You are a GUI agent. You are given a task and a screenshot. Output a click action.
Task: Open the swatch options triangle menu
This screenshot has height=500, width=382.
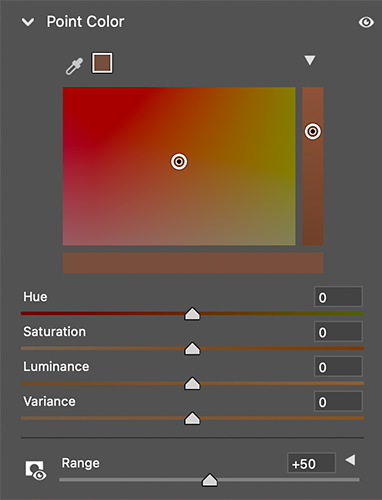(x=310, y=60)
